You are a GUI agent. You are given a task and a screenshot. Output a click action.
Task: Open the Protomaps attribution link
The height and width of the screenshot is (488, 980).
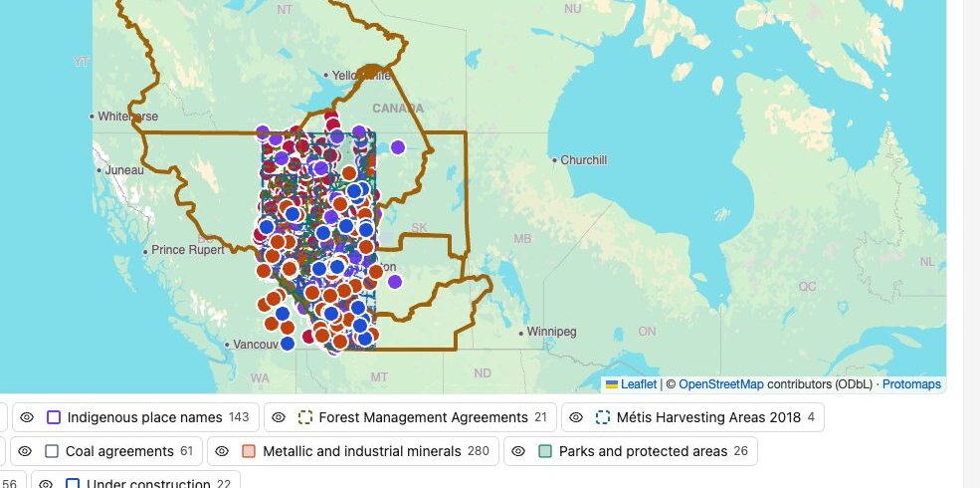point(911,384)
